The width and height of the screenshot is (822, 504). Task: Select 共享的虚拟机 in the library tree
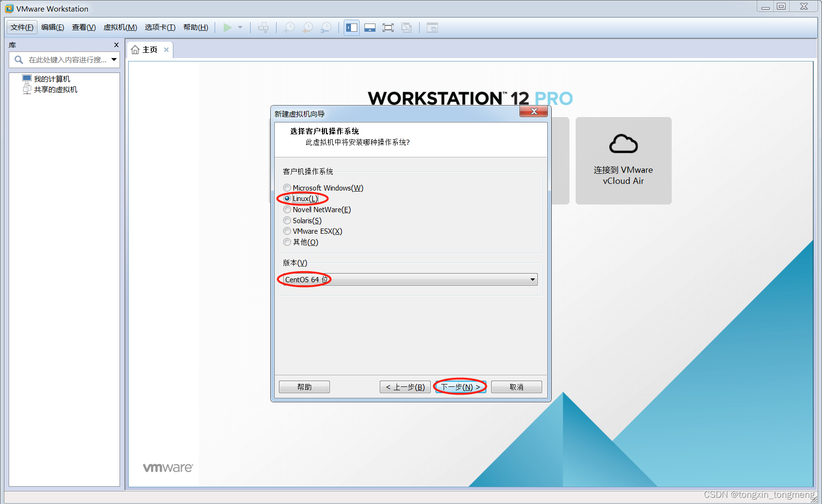(50, 89)
